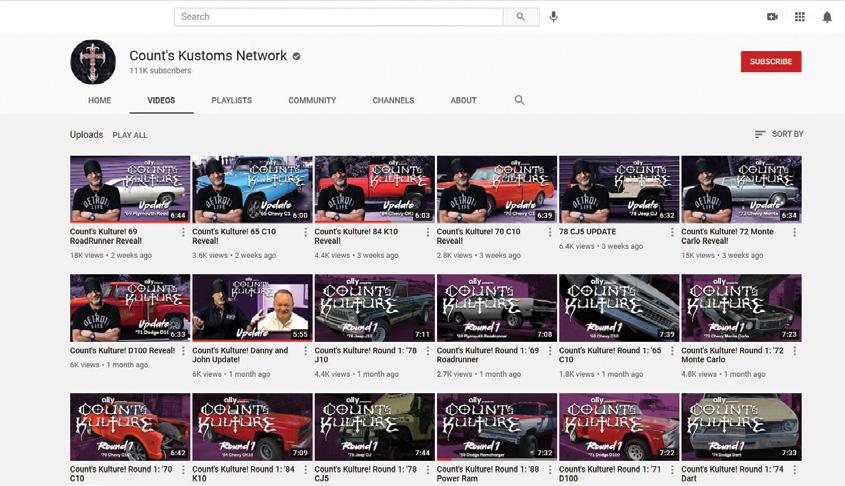Click the Sort By icon
845x486 pixels.
(760, 134)
